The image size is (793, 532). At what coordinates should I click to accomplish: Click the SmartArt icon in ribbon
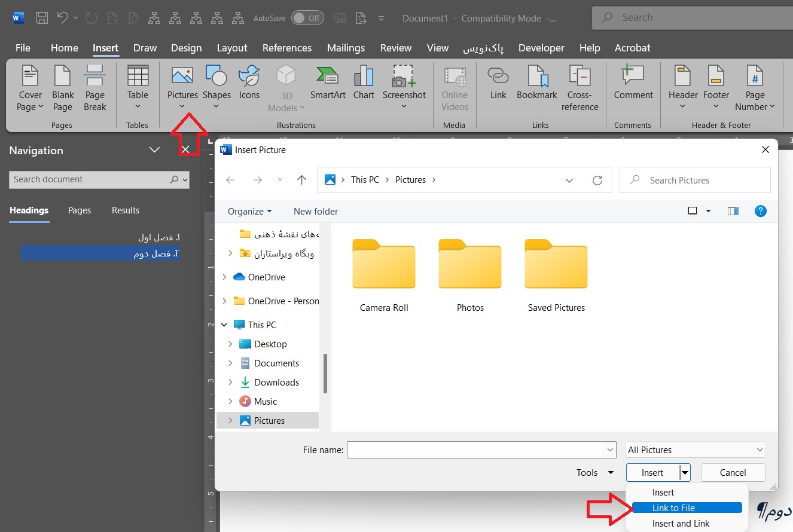coord(327,83)
